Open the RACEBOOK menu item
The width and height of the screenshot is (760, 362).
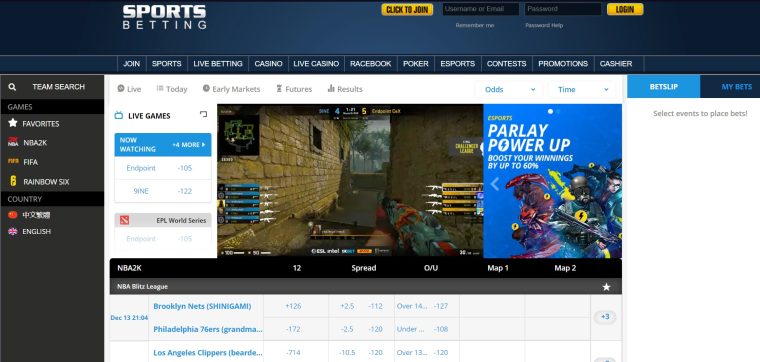370,64
